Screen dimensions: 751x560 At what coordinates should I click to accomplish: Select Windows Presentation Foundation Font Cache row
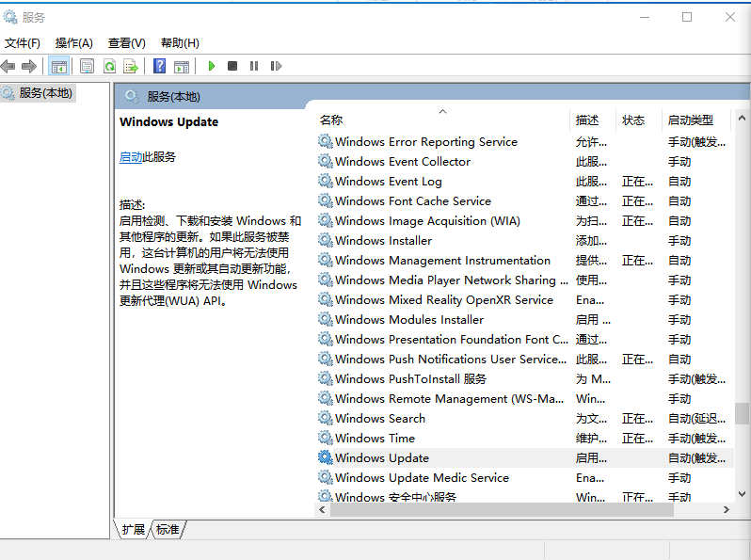coord(524,339)
